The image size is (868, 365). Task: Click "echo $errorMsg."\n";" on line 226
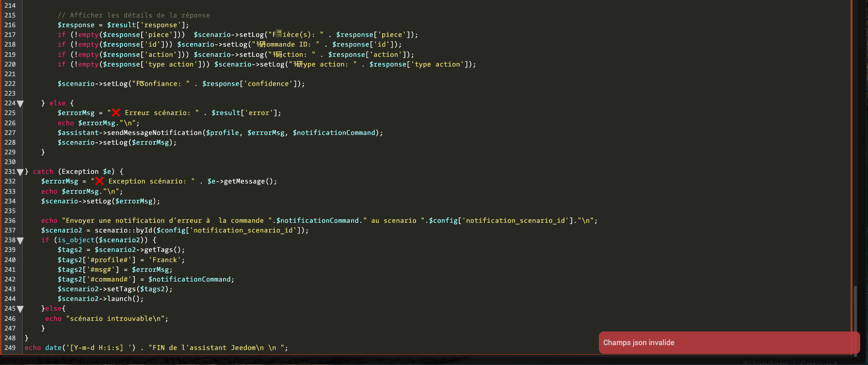98,123
